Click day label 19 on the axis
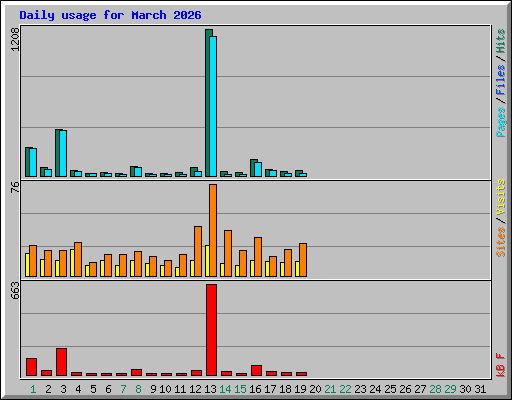512x400 pixels. tap(300, 389)
